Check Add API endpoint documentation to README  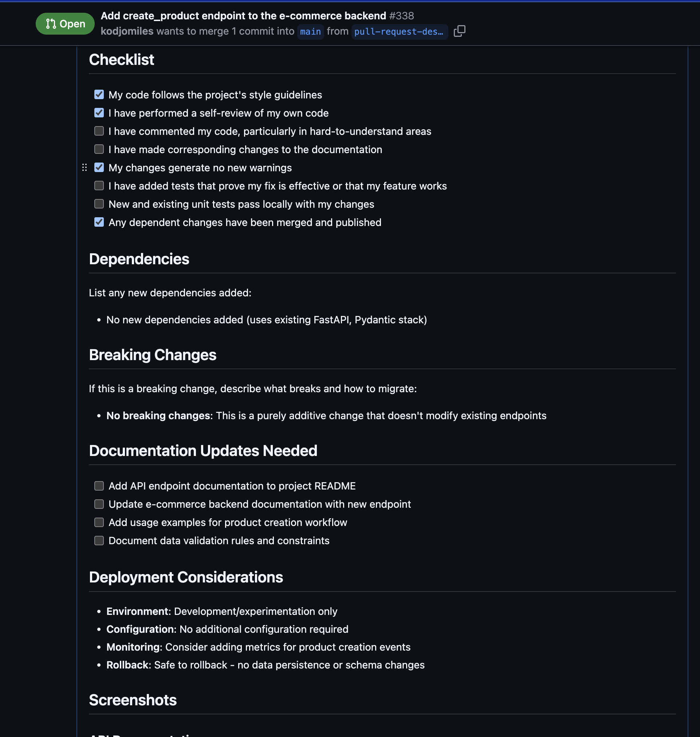pyautogui.click(x=99, y=486)
